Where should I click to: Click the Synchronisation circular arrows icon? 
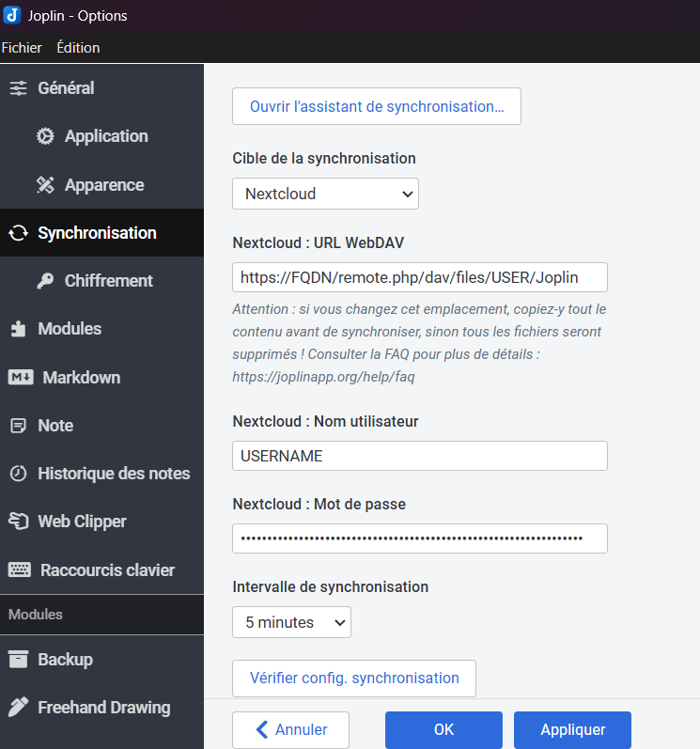[18, 233]
